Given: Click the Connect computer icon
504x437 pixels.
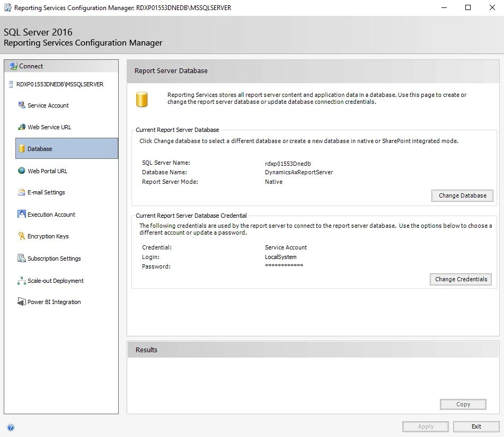Looking at the screenshot, I should (13, 66).
